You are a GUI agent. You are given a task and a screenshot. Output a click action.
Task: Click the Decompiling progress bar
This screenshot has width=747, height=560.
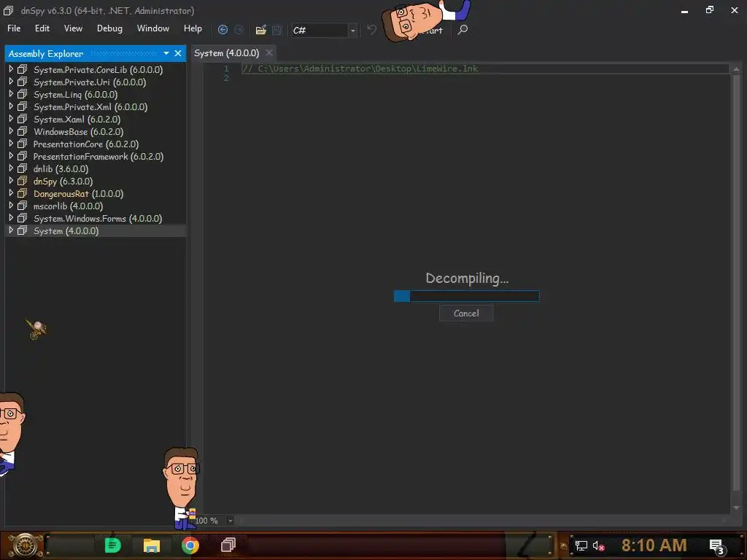[x=466, y=296]
